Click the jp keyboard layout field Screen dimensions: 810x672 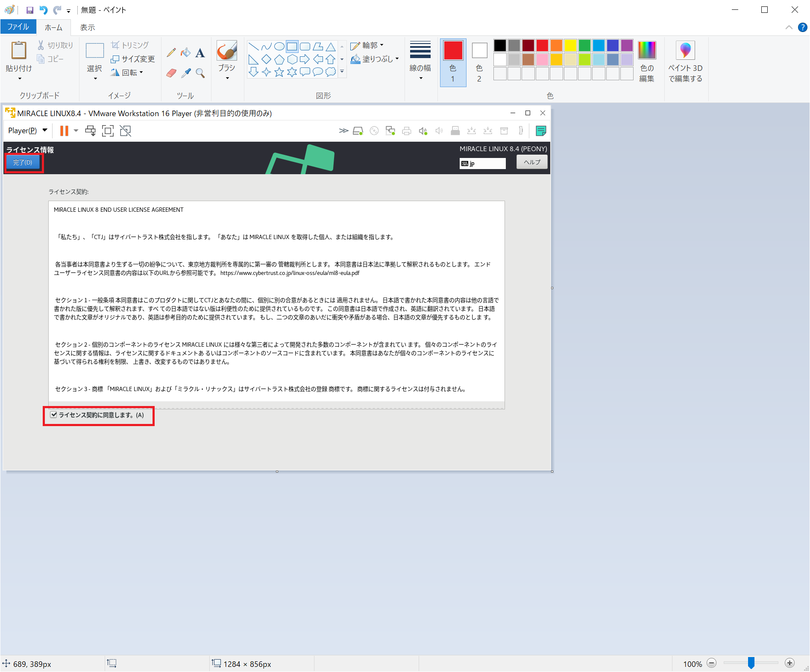(x=483, y=164)
